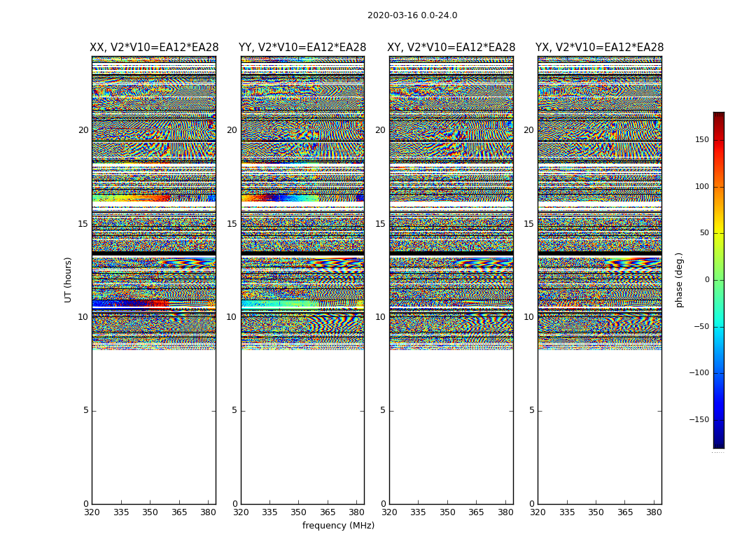
Task: Click the 20 tick label left of the YX plot
Action: pos(528,130)
